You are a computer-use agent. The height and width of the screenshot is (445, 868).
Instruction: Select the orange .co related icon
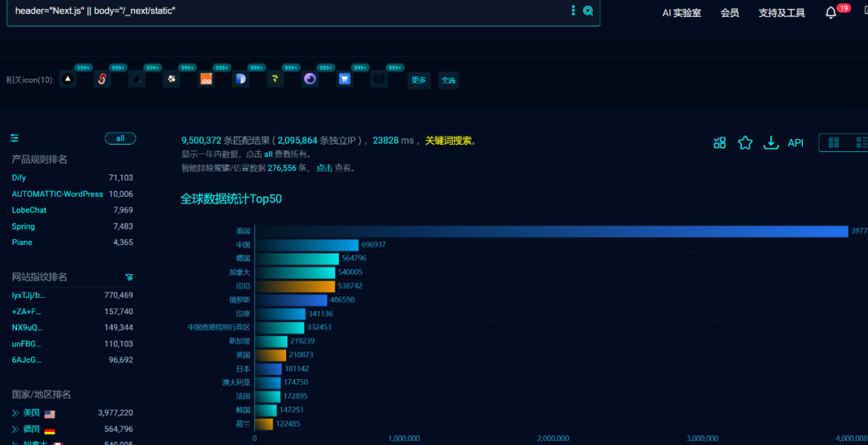point(207,80)
